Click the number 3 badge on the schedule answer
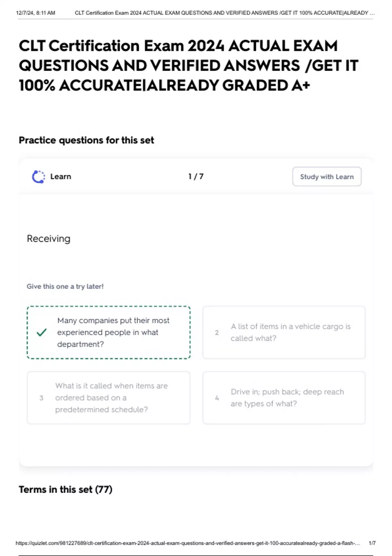392x556 pixels. (41, 398)
